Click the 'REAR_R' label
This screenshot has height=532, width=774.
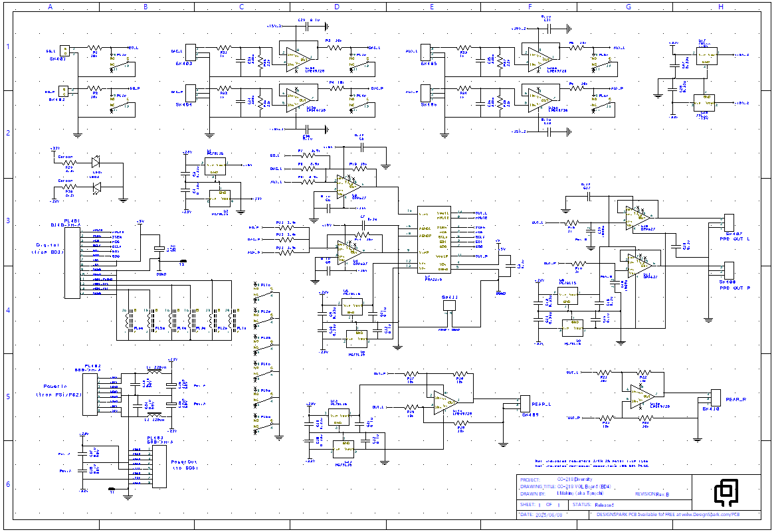click(736, 399)
